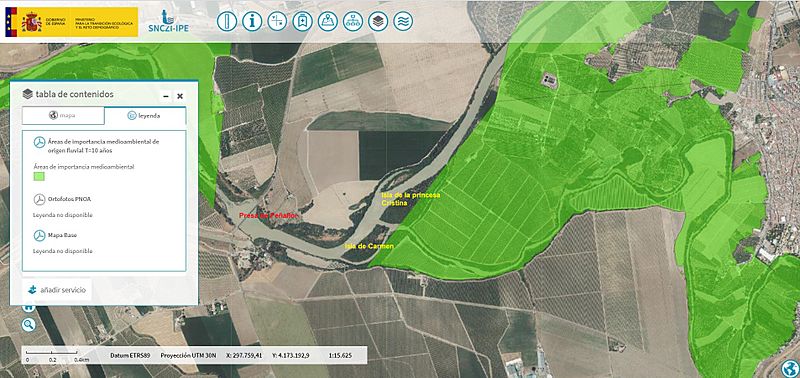Select the leyenda tab

(145, 115)
